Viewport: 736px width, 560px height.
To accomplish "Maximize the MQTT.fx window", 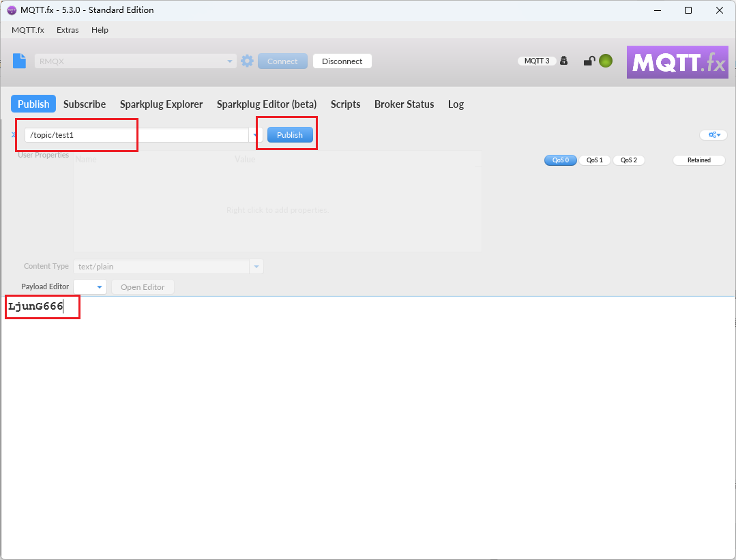I will click(688, 10).
